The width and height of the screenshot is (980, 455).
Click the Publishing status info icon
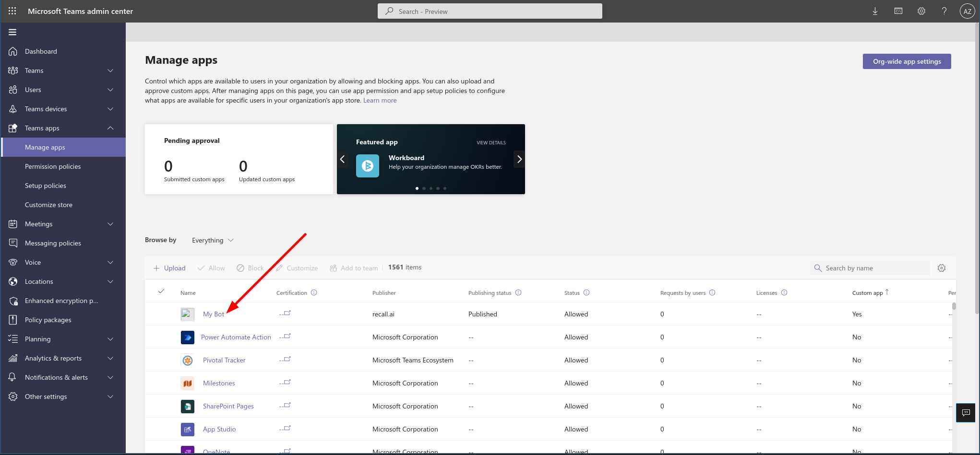518,292
